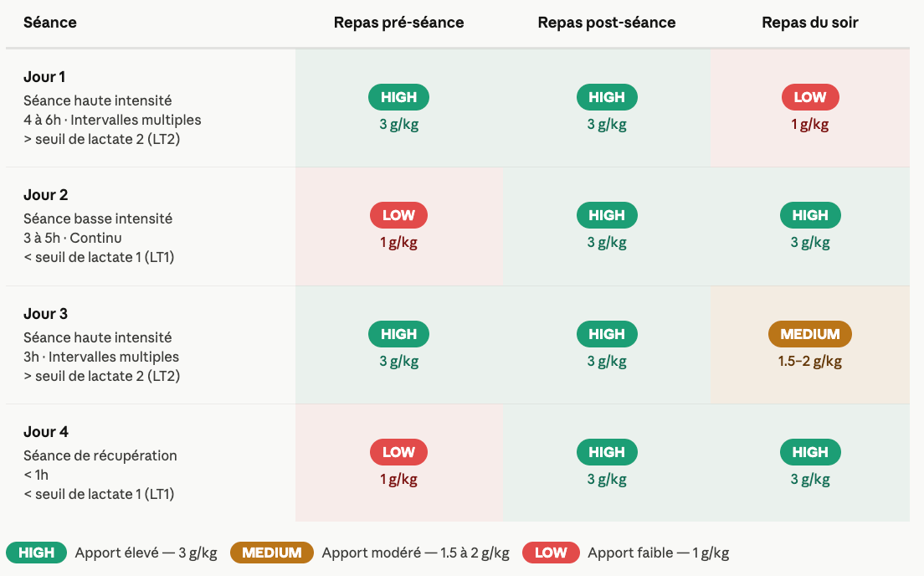The height and width of the screenshot is (576, 924).
Task: Click the Jour 2 pré-séance LOW badge
Action: (x=398, y=215)
